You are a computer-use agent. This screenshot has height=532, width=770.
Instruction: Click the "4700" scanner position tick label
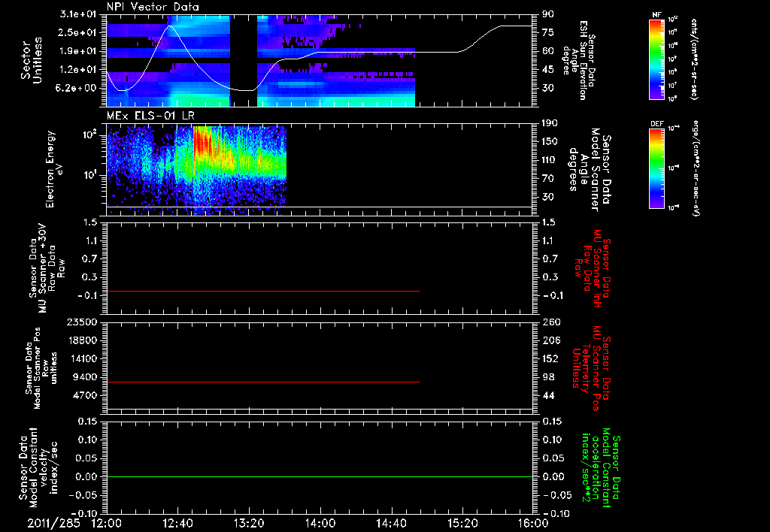point(84,395)
